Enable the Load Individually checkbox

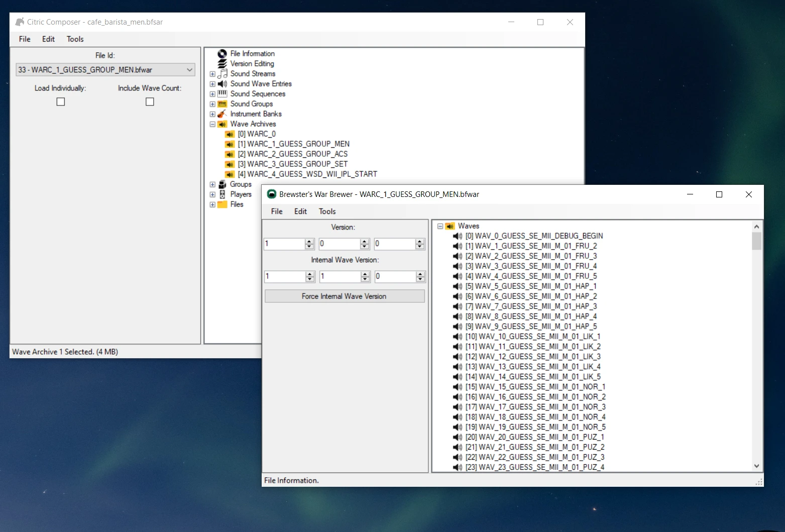pyautogui.click(x=61, y=102)
